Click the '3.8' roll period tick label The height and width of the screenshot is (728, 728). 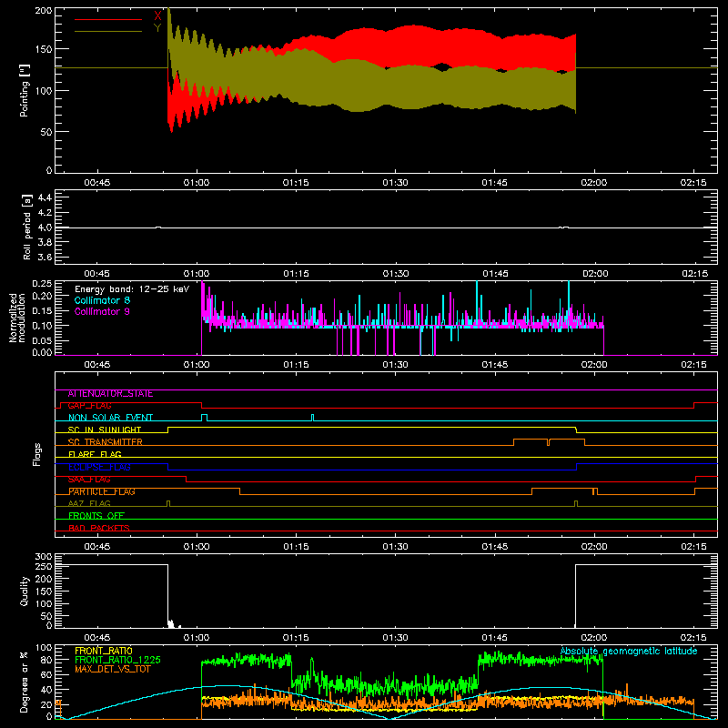pos(45,242)
